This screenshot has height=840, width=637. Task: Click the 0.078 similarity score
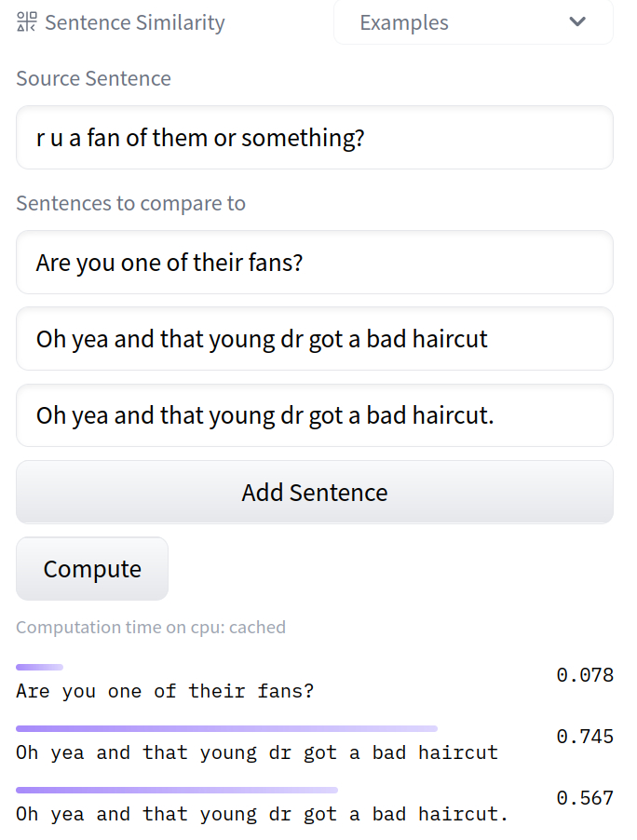click(585, 675)
